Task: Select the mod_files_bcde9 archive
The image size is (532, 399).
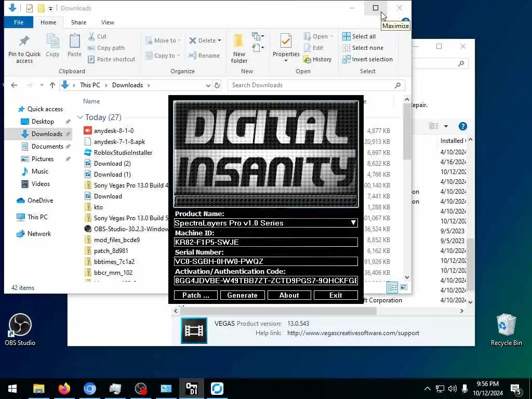Action: tap(117, 240)
